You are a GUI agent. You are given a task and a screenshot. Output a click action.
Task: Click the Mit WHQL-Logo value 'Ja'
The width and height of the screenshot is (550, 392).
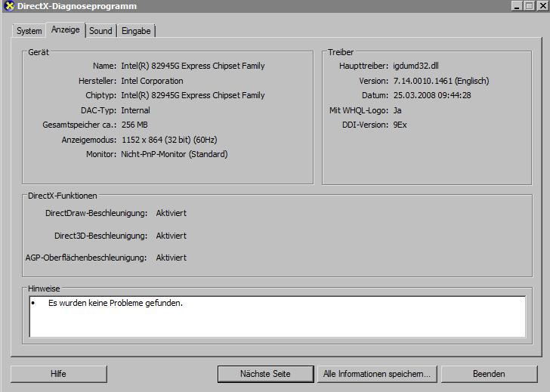click(x=397, y=110)
